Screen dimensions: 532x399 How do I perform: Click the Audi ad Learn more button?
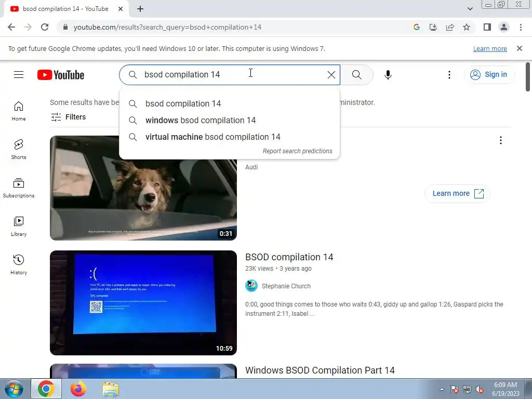pos(457,193)
